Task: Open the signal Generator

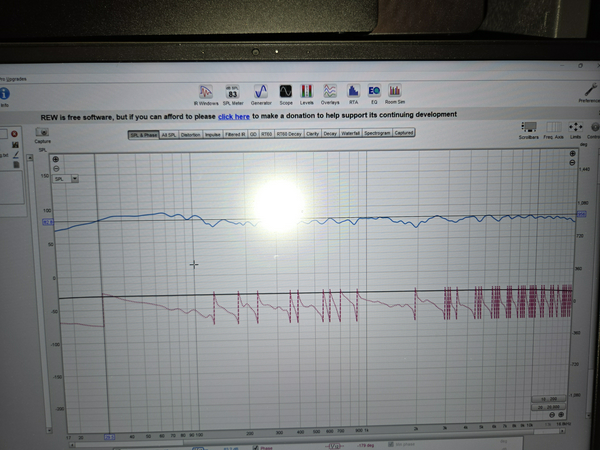Action: (261, 95)
